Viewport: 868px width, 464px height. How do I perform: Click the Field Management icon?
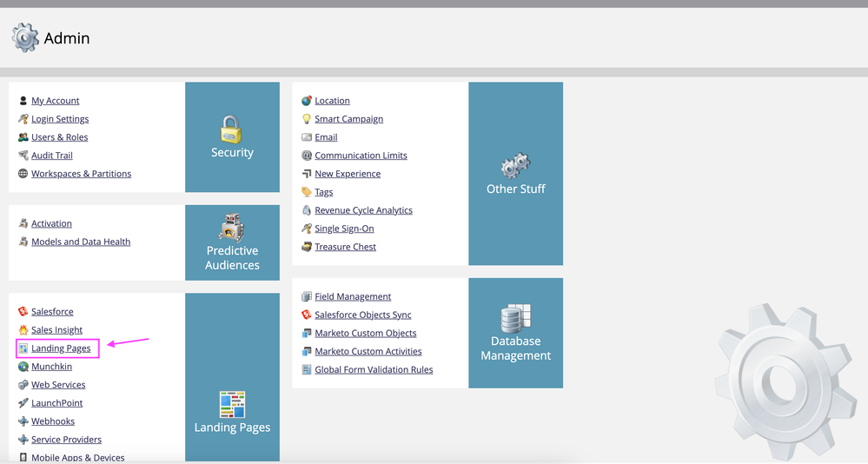[306, 297]
